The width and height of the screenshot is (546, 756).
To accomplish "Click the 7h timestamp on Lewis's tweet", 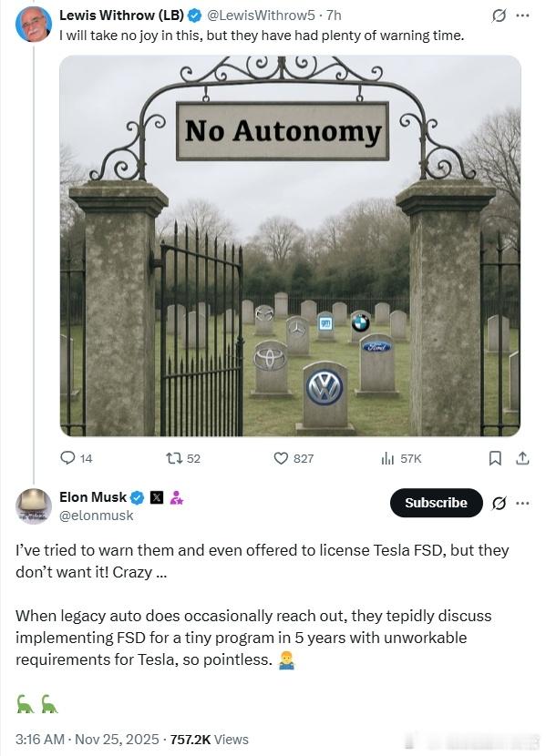I will point(334,15).
